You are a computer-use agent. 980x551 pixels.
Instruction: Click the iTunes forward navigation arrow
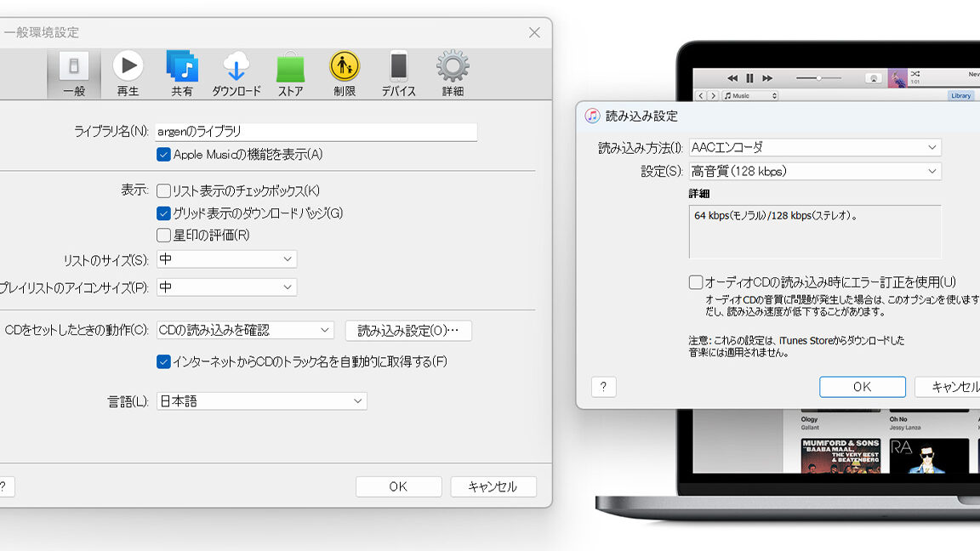click(x=713, y=95)
